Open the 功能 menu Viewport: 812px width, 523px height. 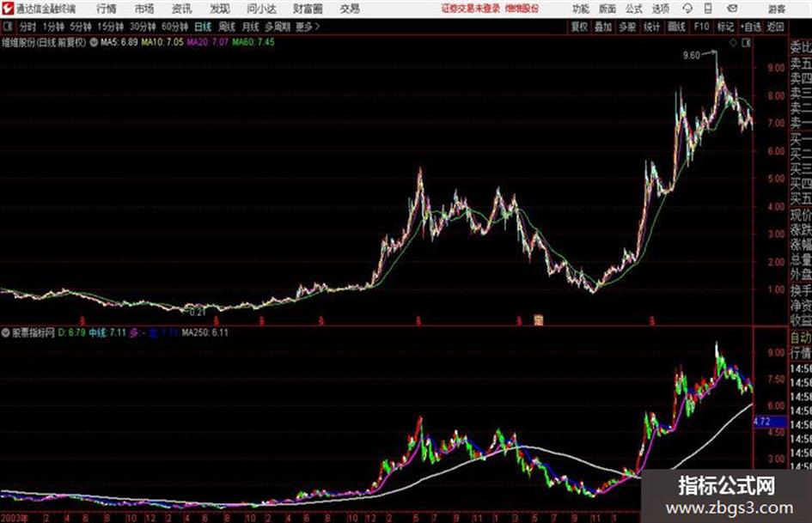(581, 9)
